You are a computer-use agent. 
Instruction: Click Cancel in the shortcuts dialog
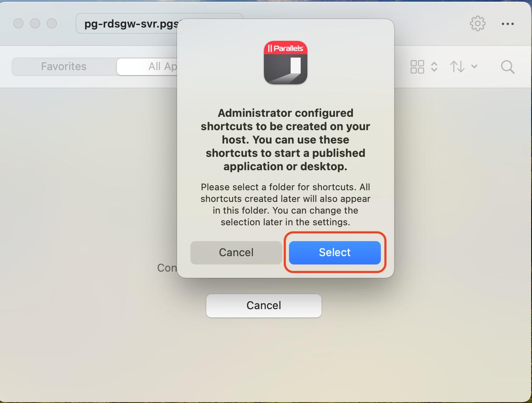pyautogui.click(x=236, y=253)
